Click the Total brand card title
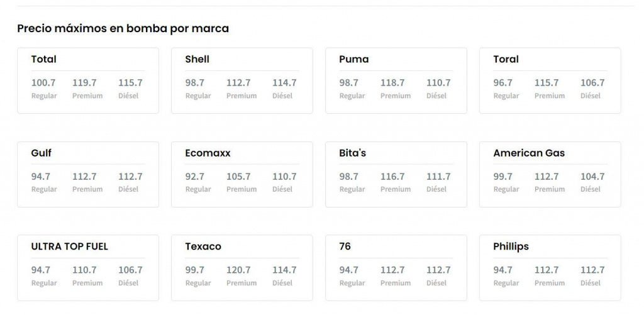The image size is (644, 315). tap(43, 59)
